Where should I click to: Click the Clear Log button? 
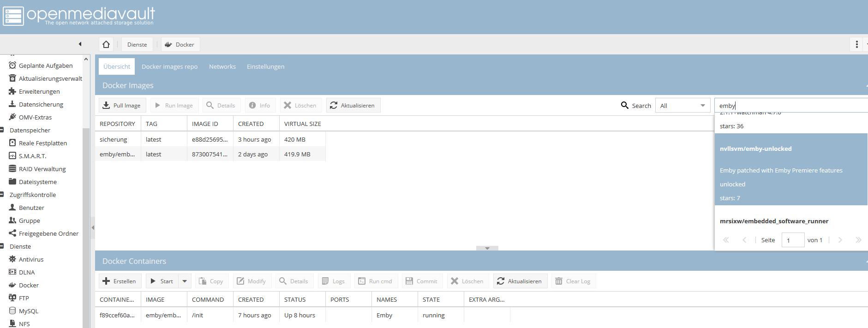574,281
